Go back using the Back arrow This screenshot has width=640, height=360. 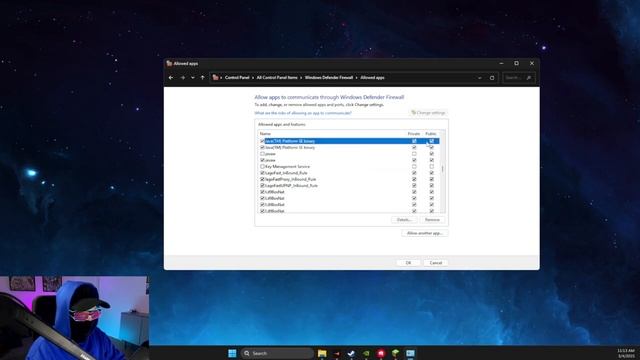pos(171,78)
